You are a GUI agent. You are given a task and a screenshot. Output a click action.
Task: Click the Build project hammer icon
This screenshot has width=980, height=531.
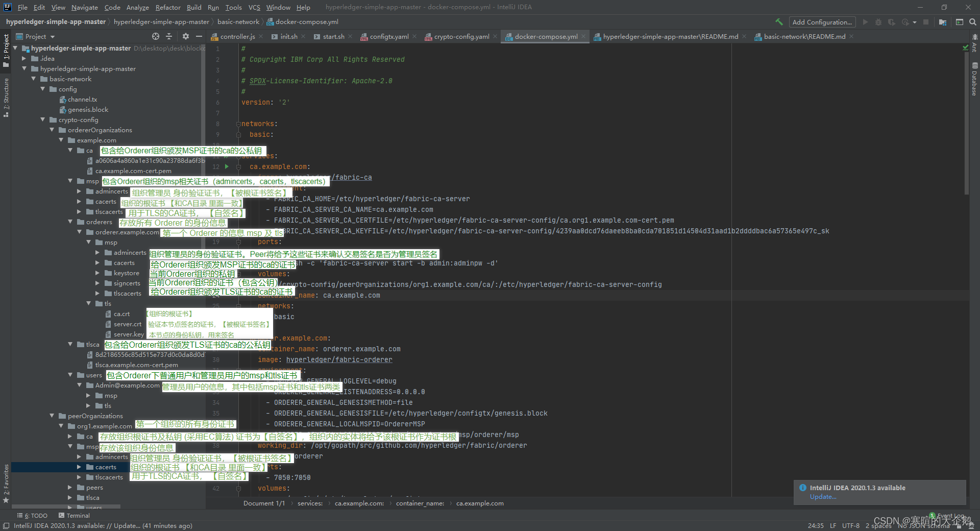point(779,22)
